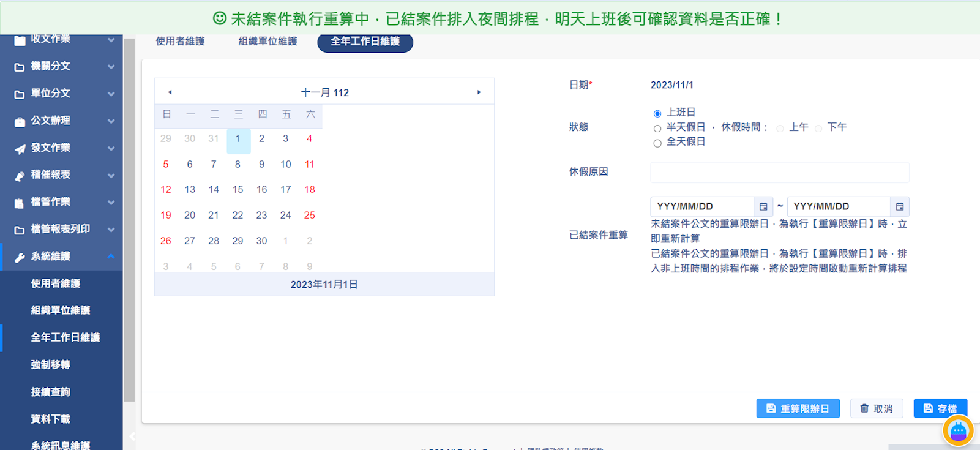Image resolution: width=980 pixels, height=450 pixels.
Task: Select the 上班日 radio button
Action: (x=657, y=113)
